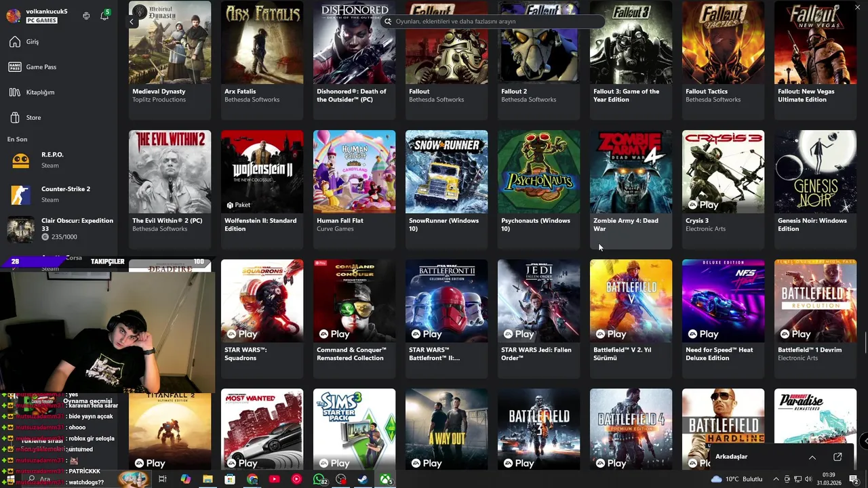Go back using the left arrow button

coord(132,22)
